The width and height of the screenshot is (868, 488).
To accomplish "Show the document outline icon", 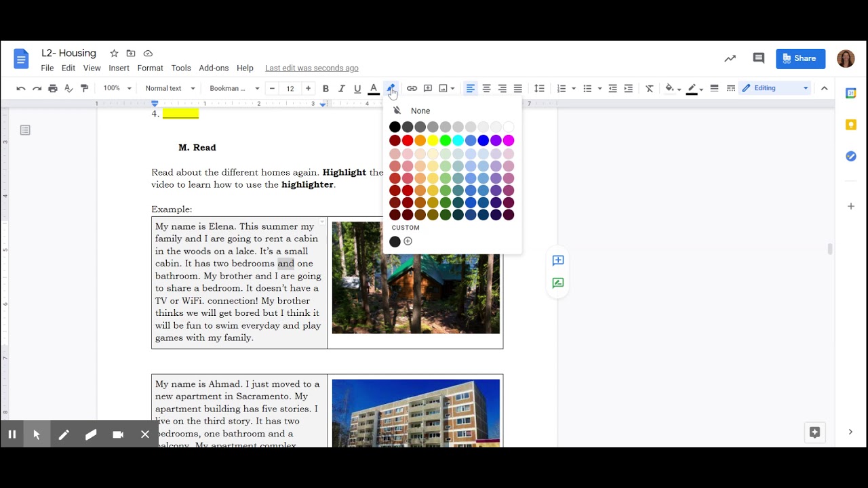I will (x=25, y=130).
